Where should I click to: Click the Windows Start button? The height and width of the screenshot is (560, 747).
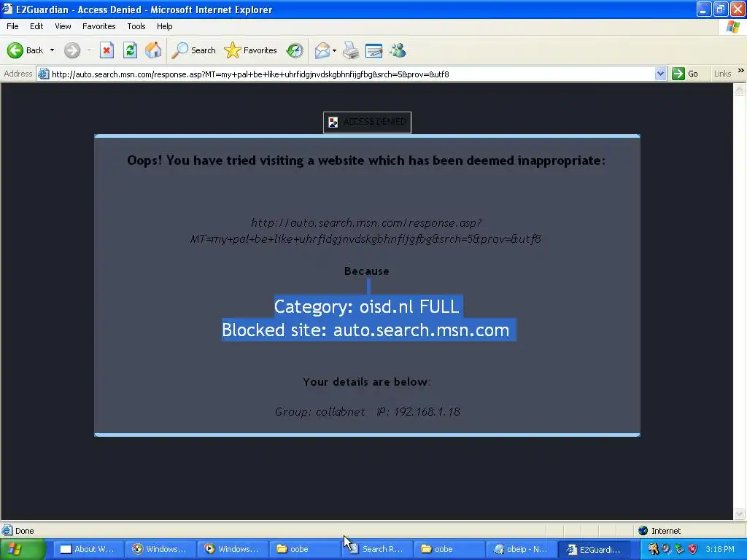click(x=23, y=549)
